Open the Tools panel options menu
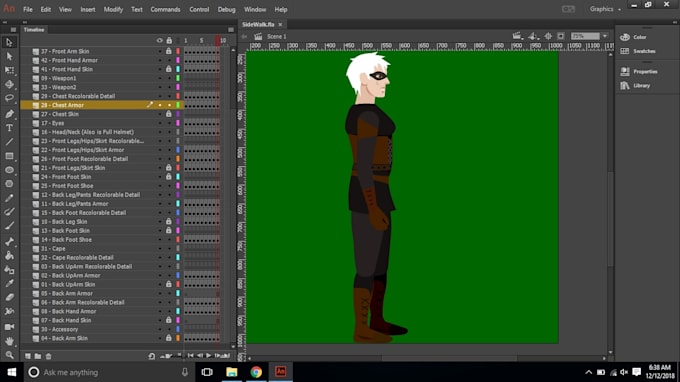Image resolution: width=680 pixels, height=382 pixels. click(13, 29)
